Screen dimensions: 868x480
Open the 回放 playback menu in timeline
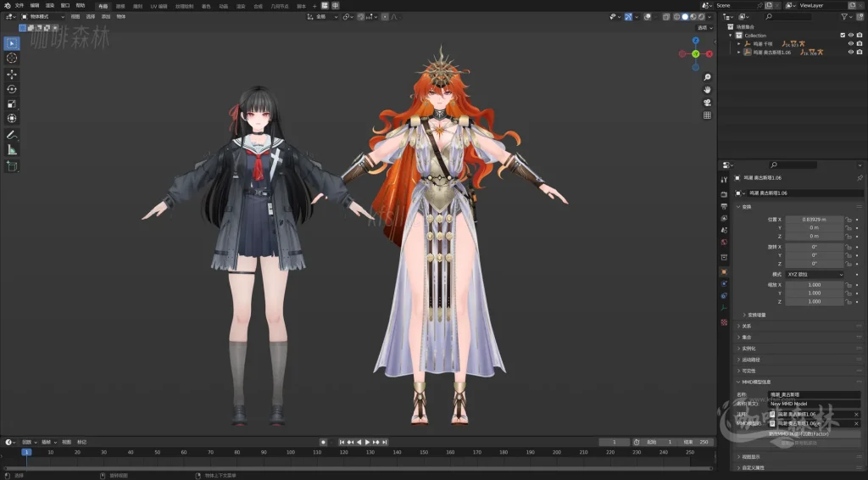tap(28, 443)
